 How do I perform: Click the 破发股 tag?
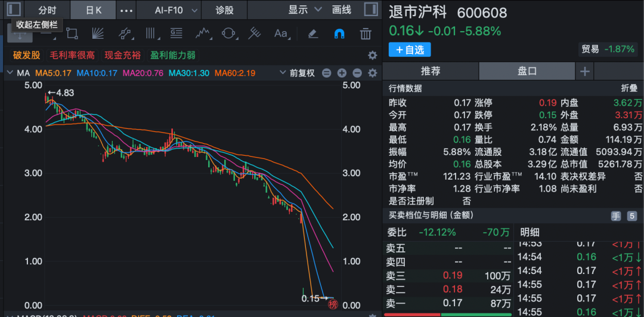[27, 55]
